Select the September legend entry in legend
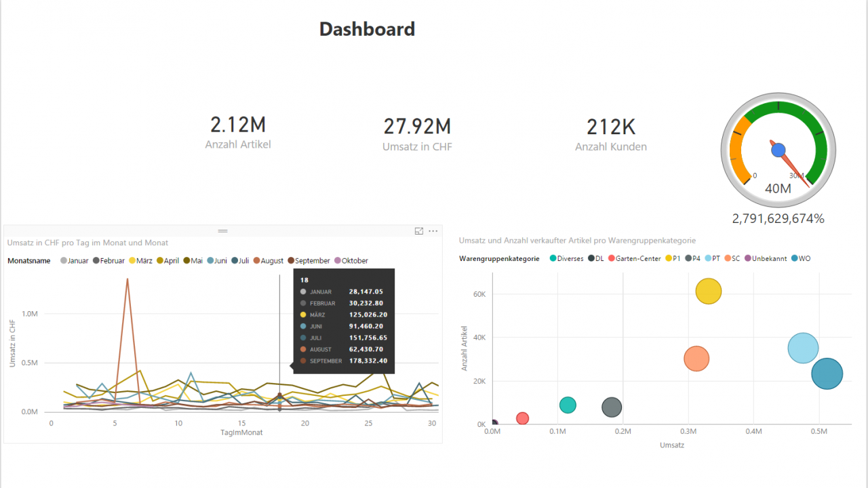This screenshot has height=488, width=868. pos(309,260)
